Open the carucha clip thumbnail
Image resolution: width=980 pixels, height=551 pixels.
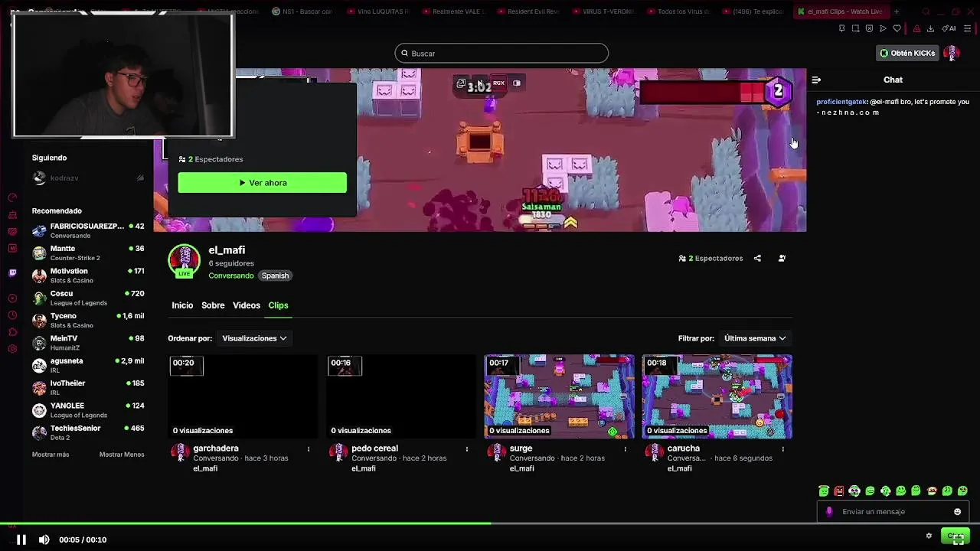(x=717, y=396)
